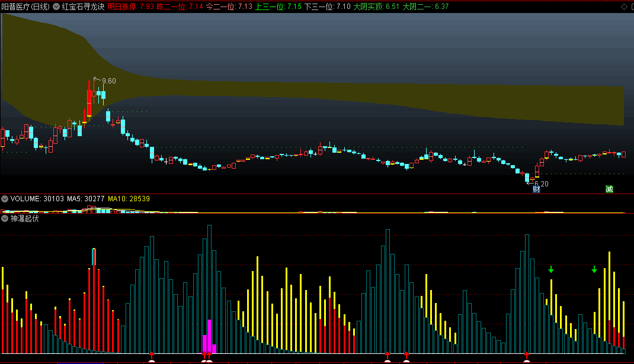This screenshot has height=364, width=634.
Task: Click the MA5: 30277 readout
Action: click(x=86, y=199)
